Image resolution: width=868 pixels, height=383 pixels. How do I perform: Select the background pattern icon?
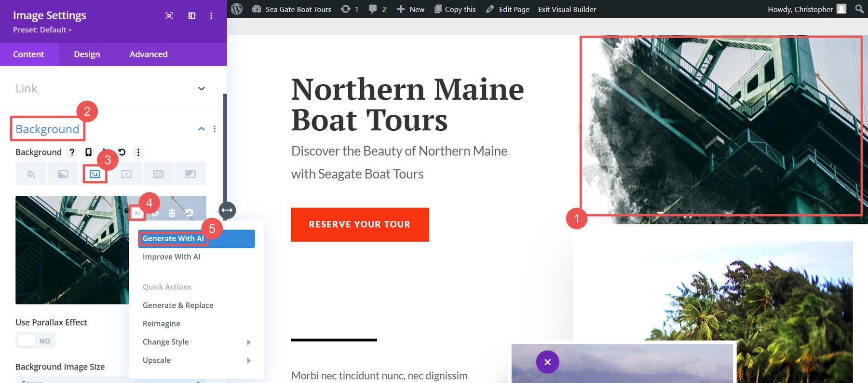tap(158, 173)
